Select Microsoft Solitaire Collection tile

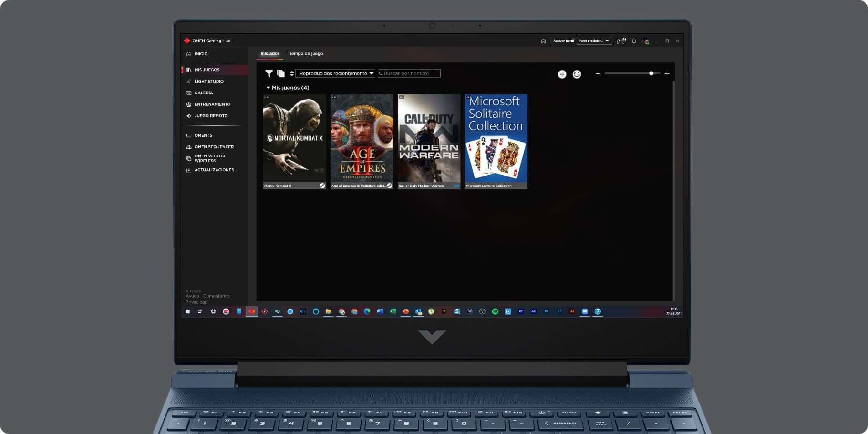click(496, 142)
